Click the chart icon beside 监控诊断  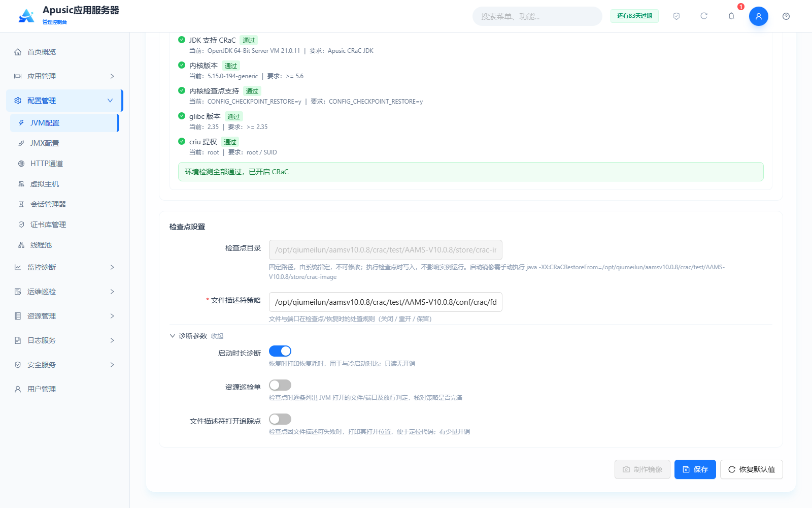(18, 267)
